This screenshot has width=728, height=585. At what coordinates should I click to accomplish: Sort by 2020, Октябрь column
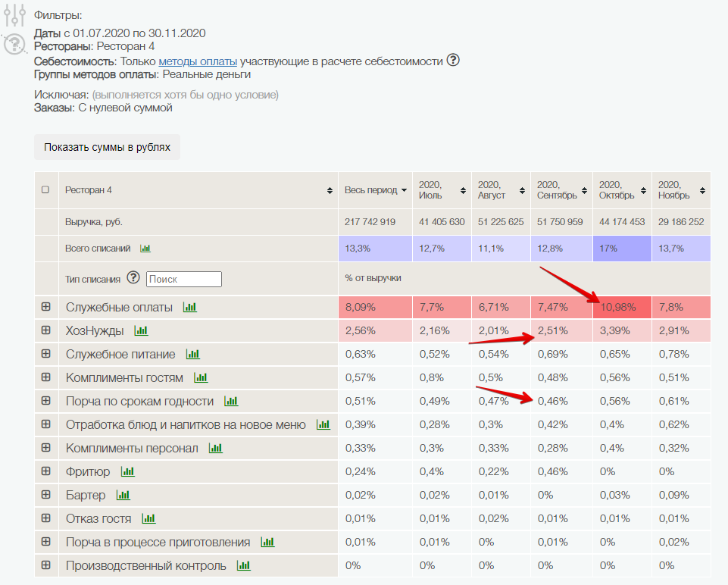pos(643,190)
